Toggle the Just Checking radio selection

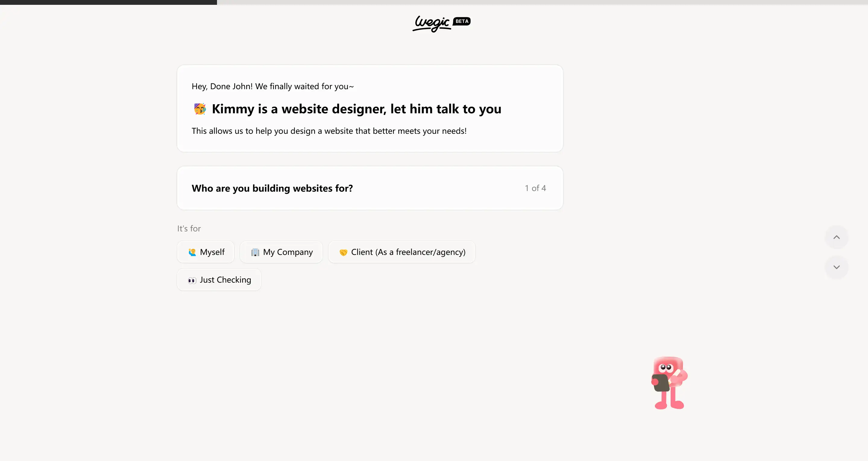(x=219, y=280)
